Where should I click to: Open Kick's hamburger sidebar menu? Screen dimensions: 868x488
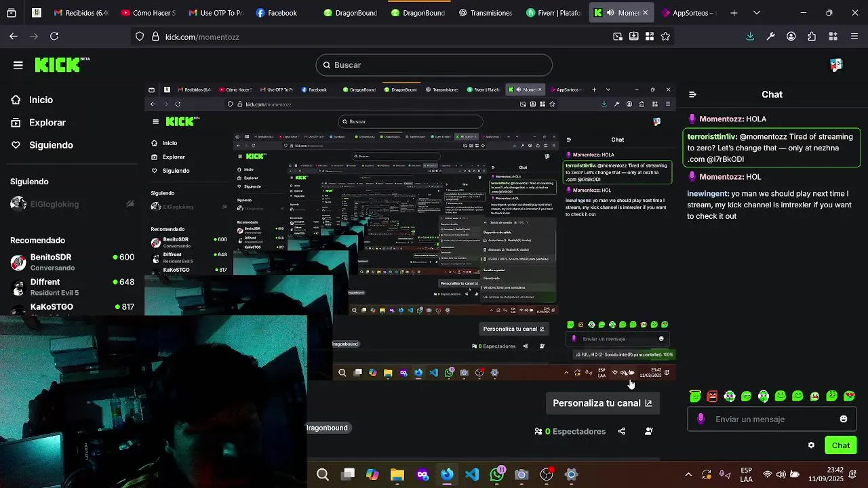[x=18, y=65]
